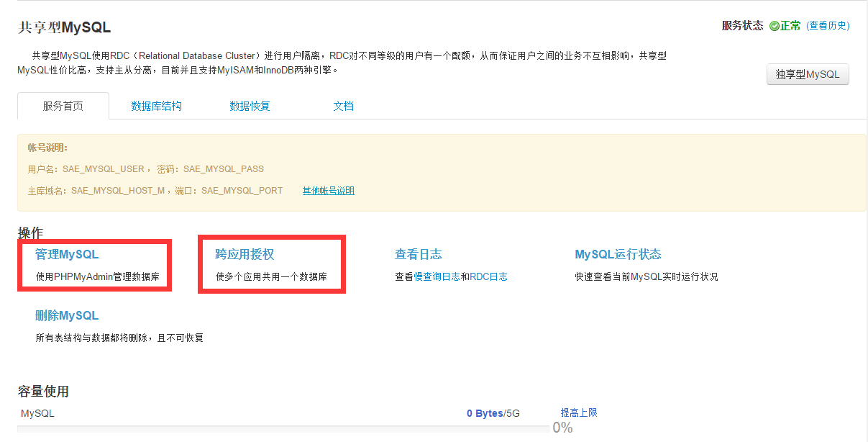Click the 所有表结构与数据都将删除 warning text
The height and width of the screenshot is (442, 868).
[119, 338]
